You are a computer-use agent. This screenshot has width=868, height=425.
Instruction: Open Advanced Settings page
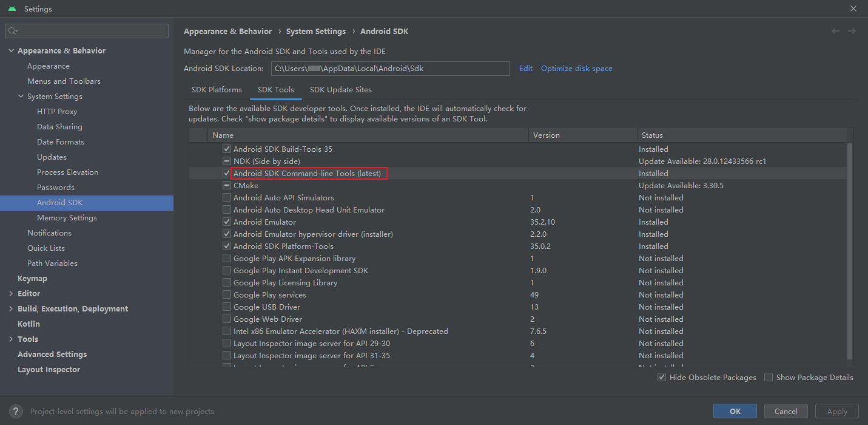pyautogui.click(x=52, y=354)
